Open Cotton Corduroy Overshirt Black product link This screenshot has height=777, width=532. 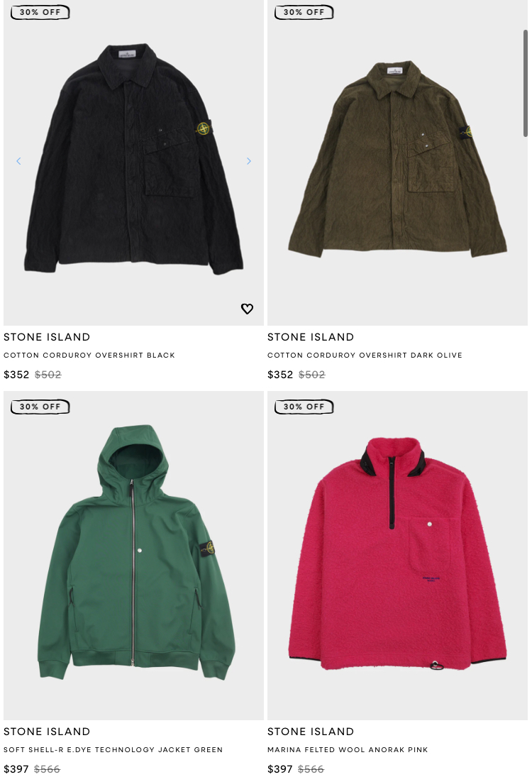coord(89,356)
